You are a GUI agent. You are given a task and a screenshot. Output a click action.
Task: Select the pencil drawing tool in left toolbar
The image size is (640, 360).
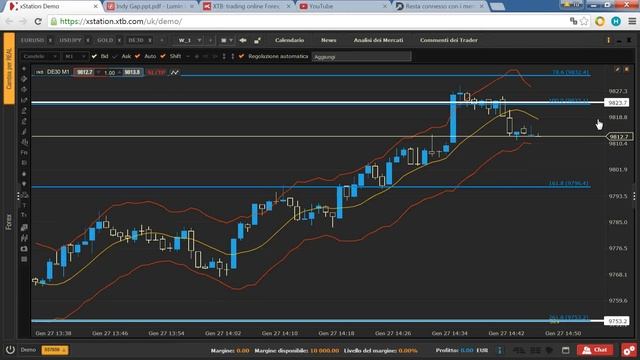point(24,131)
